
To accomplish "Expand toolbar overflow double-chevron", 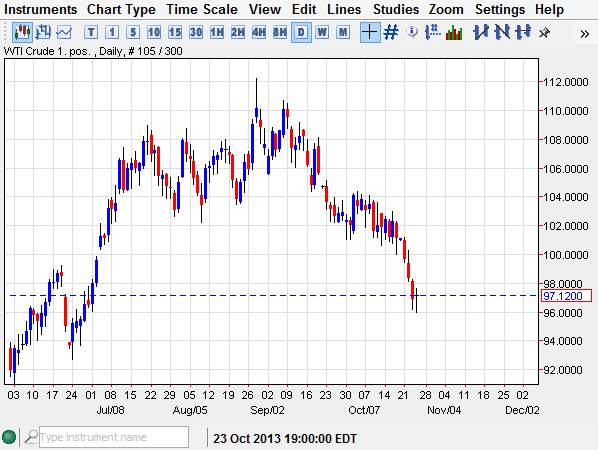I will (x=584, y=34).
